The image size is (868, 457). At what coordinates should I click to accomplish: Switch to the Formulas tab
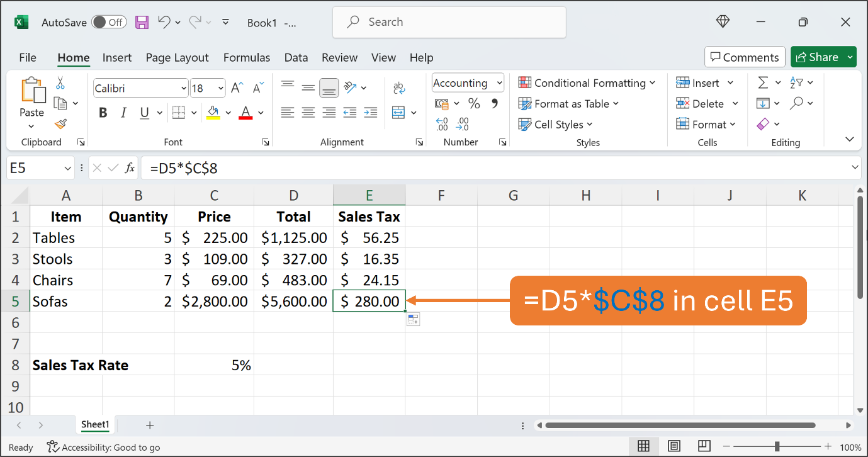[247, 57]
